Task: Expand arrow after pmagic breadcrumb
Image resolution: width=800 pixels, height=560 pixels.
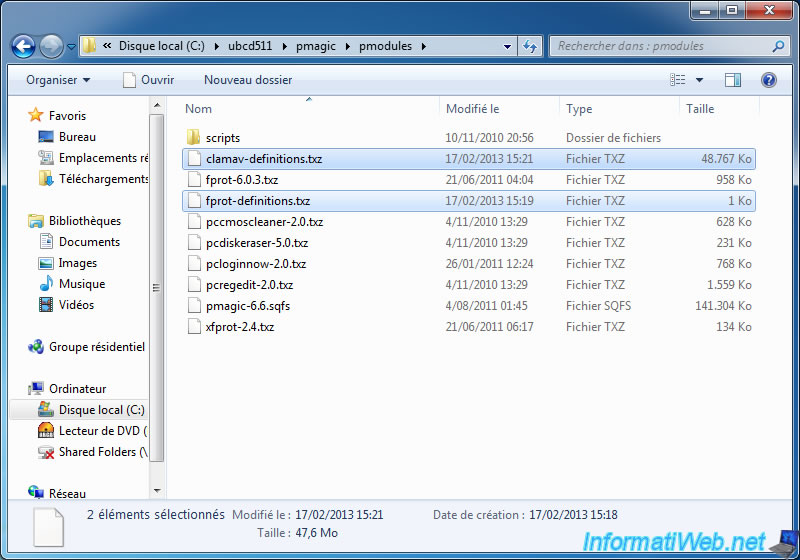Action: click(x=348, y=46)
